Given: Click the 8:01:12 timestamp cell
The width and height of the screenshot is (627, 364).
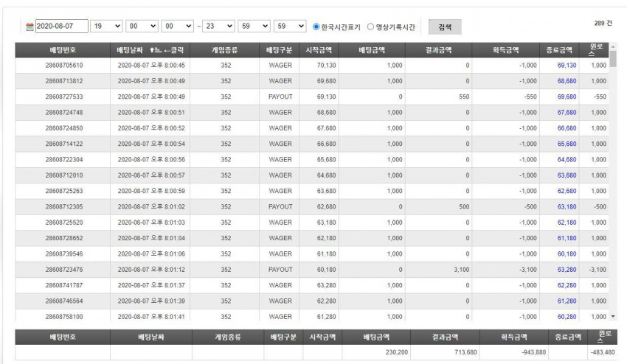Looking at the screenshot, I should click(151, 270).
